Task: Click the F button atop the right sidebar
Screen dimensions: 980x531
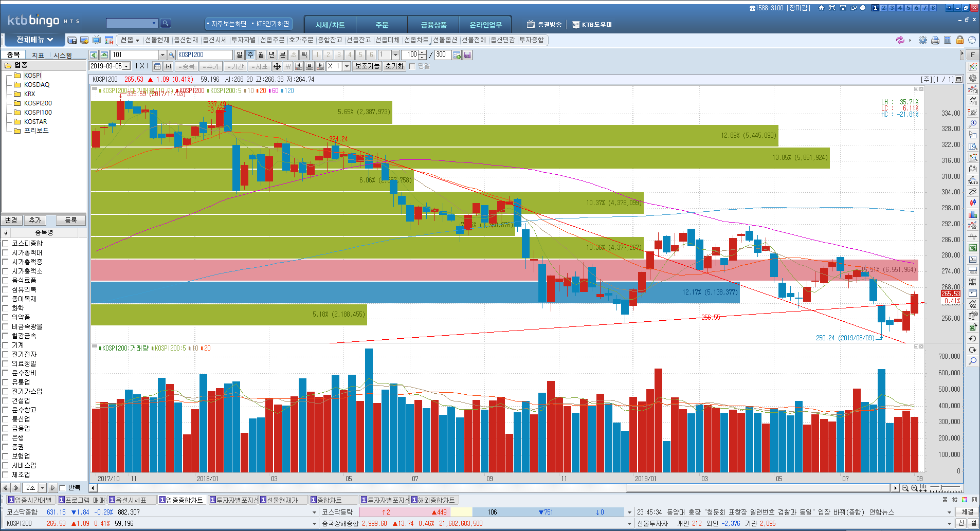Action: tap(973, 54)
